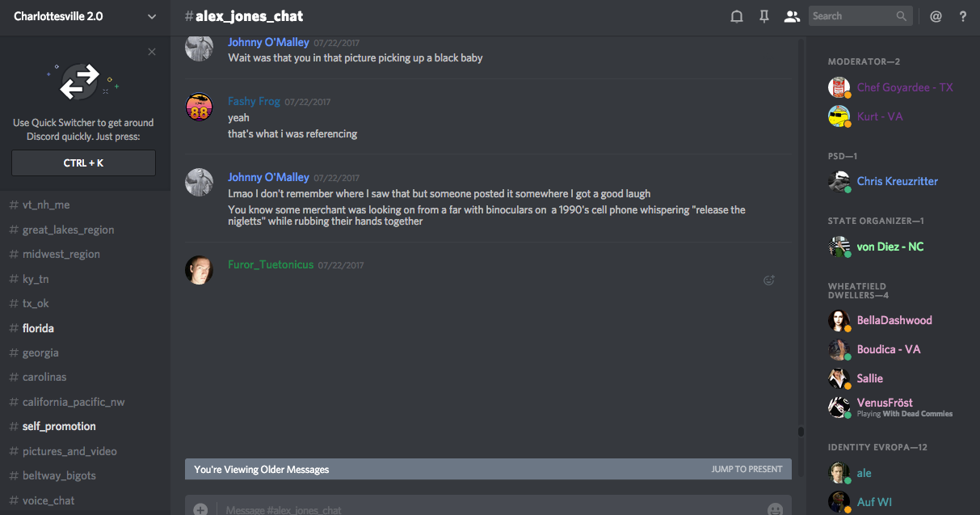Add reaction to Furor_Tuetonicus message
This screenshot has width=980, height=515.
769,281
